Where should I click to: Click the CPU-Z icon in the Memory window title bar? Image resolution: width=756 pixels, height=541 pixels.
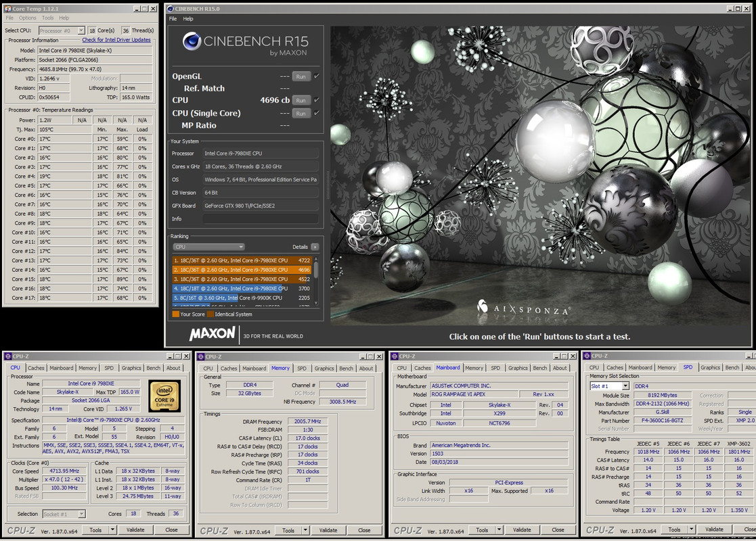200,356
